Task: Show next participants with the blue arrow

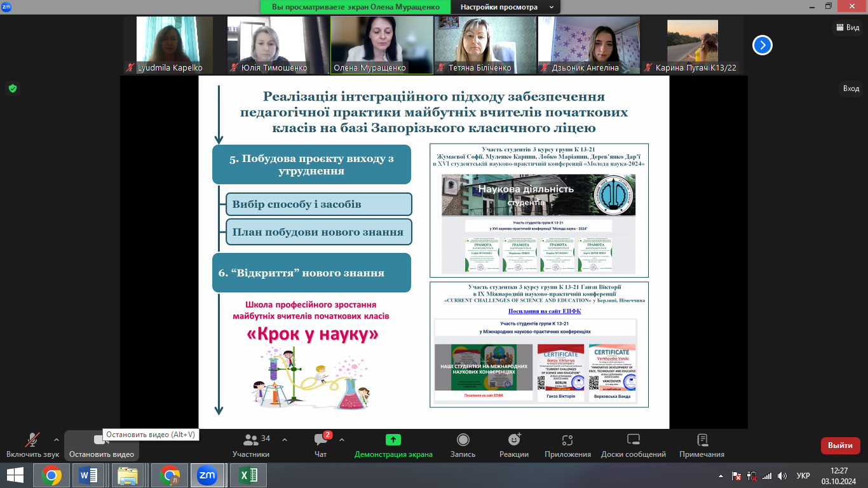Action: 763,45
